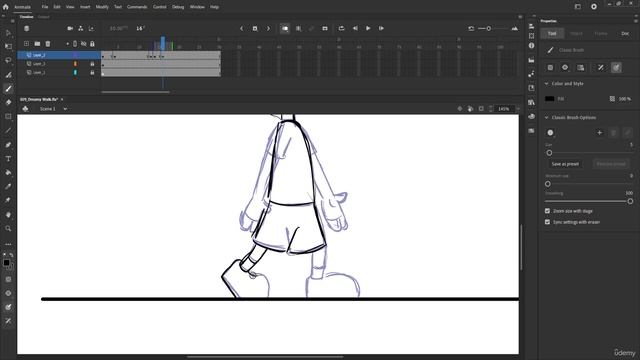
Task: Collapse the Classic Brush Options section
Action: [x=547, y=117]
